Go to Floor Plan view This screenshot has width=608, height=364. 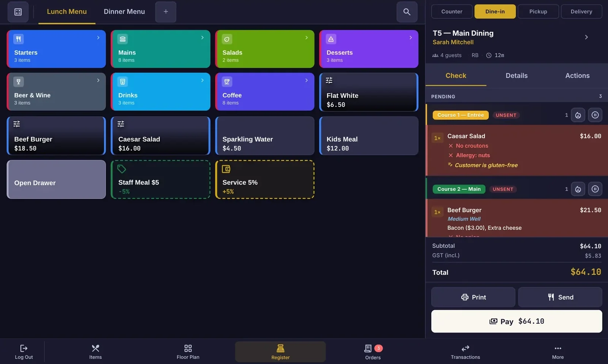coord(188,351)
